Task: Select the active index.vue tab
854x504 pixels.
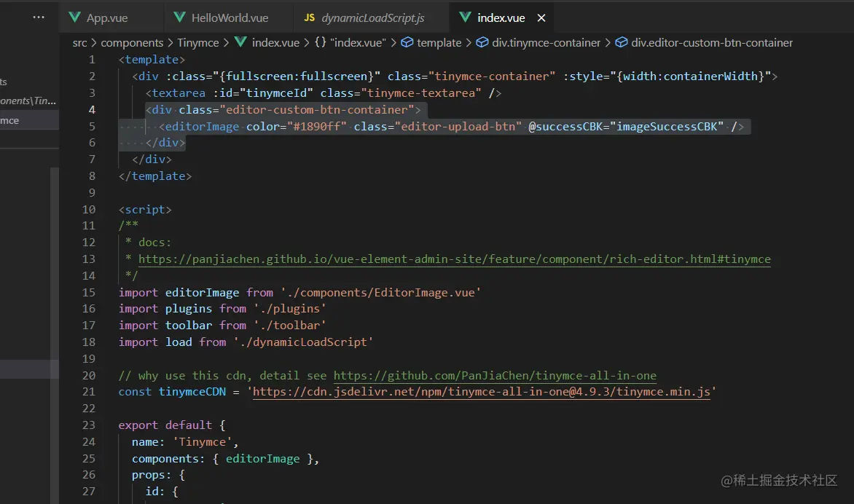Action: pyautogui.click(x=501, y=18)
